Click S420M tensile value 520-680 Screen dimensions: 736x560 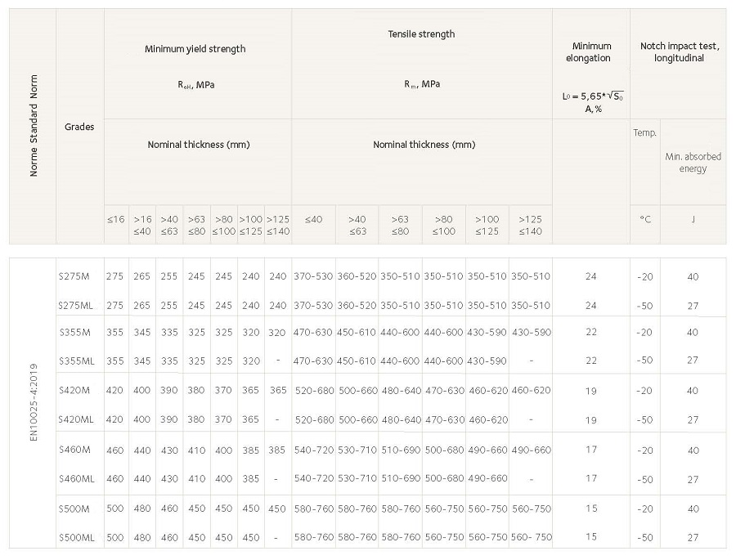tap(314, 391)
